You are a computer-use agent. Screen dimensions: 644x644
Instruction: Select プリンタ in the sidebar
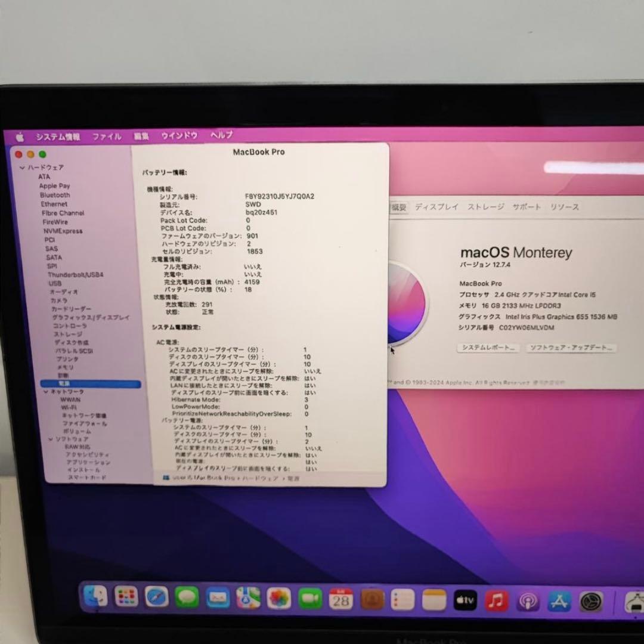tap(68, 359)
